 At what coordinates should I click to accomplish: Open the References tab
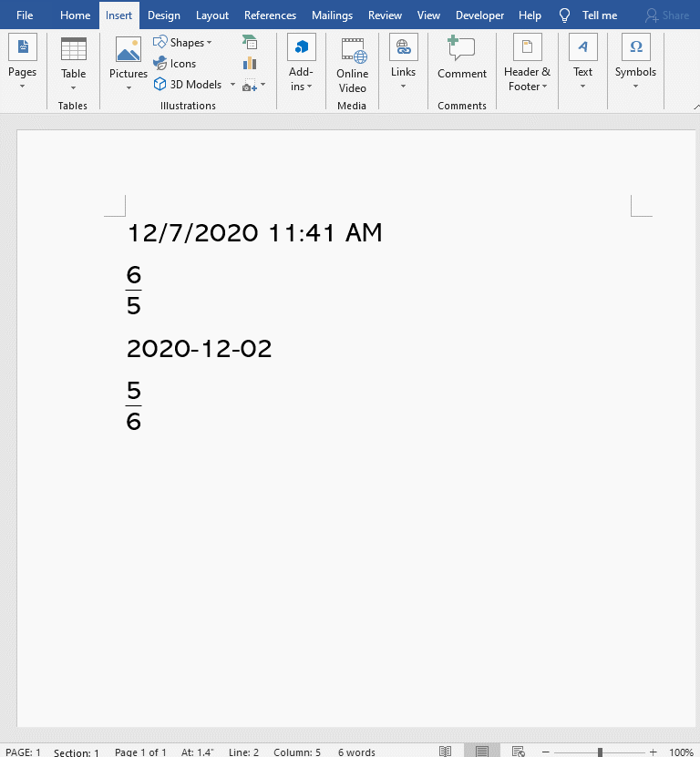(x=270, y=15)
